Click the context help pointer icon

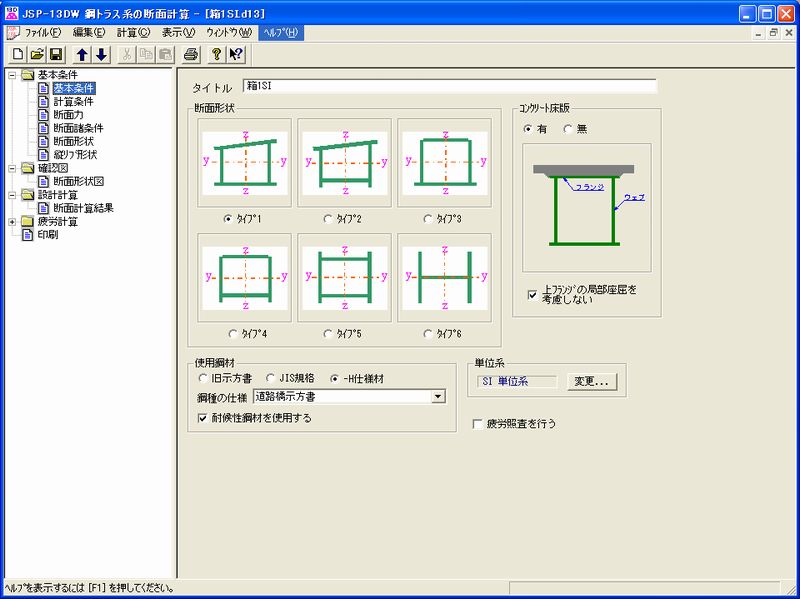(236, 54)
